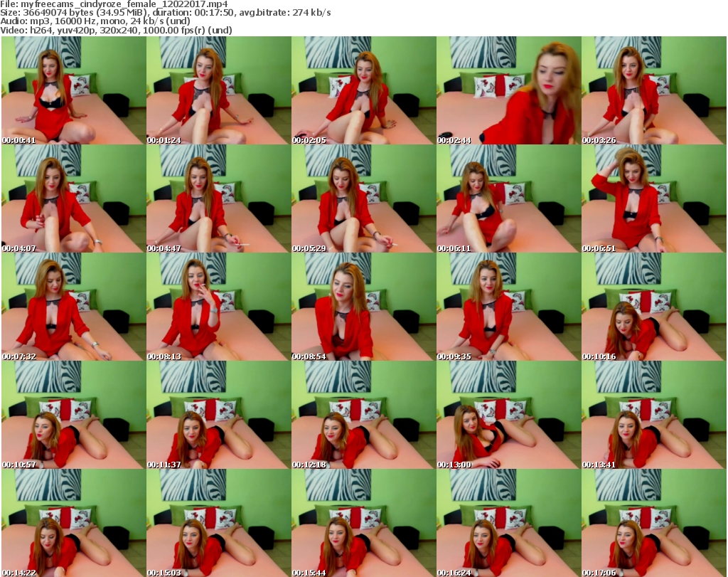Open the thumbnail stamped 00:08:54
The image size is (728, 577).
point(363,307)
